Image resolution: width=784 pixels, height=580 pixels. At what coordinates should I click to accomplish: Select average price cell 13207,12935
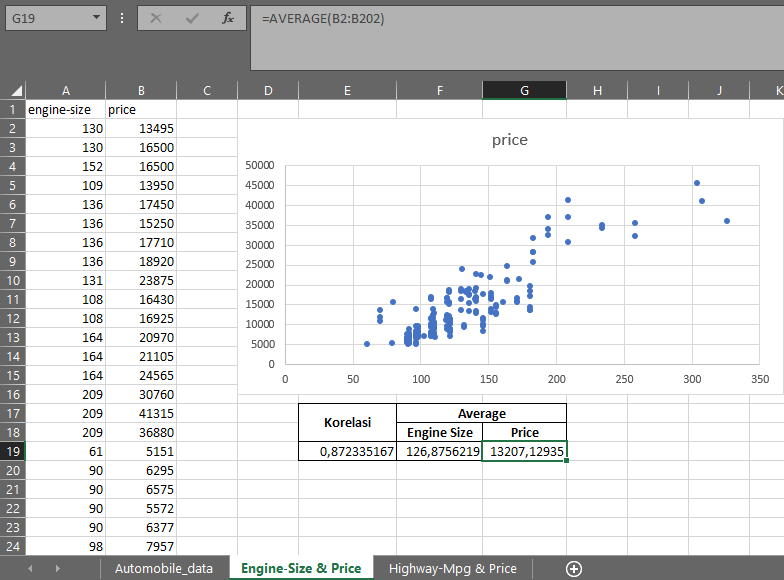coord(524,452)
